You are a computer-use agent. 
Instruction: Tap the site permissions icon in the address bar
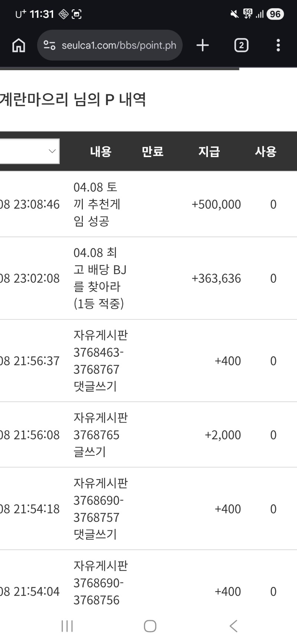[49, 45]
